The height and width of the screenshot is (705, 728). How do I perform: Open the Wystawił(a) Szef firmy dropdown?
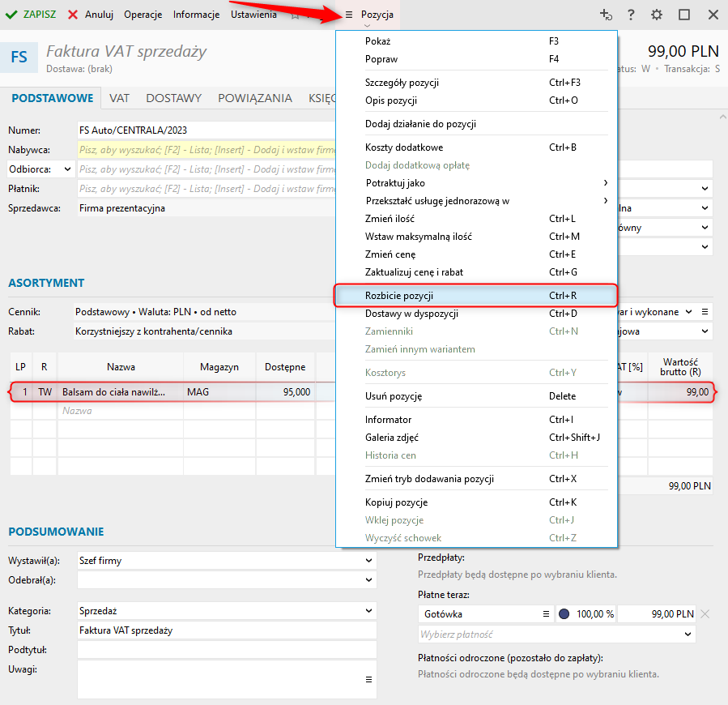369,560
